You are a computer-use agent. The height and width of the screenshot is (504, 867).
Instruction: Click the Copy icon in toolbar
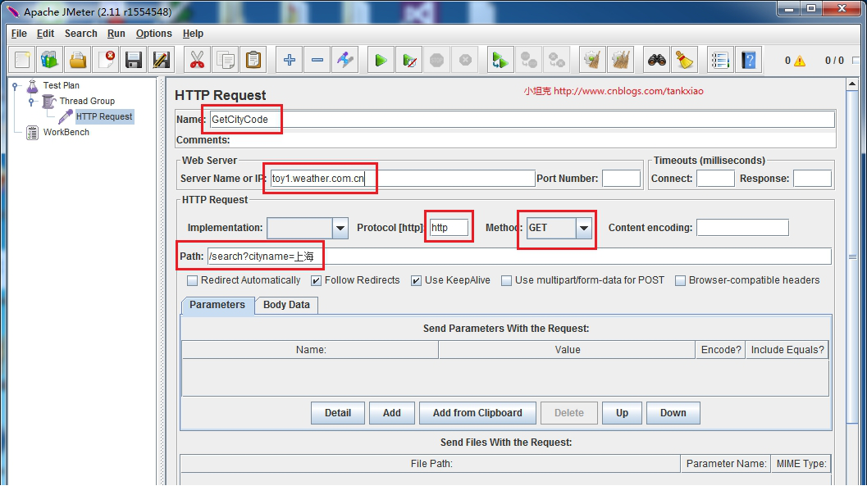[225, 60]
